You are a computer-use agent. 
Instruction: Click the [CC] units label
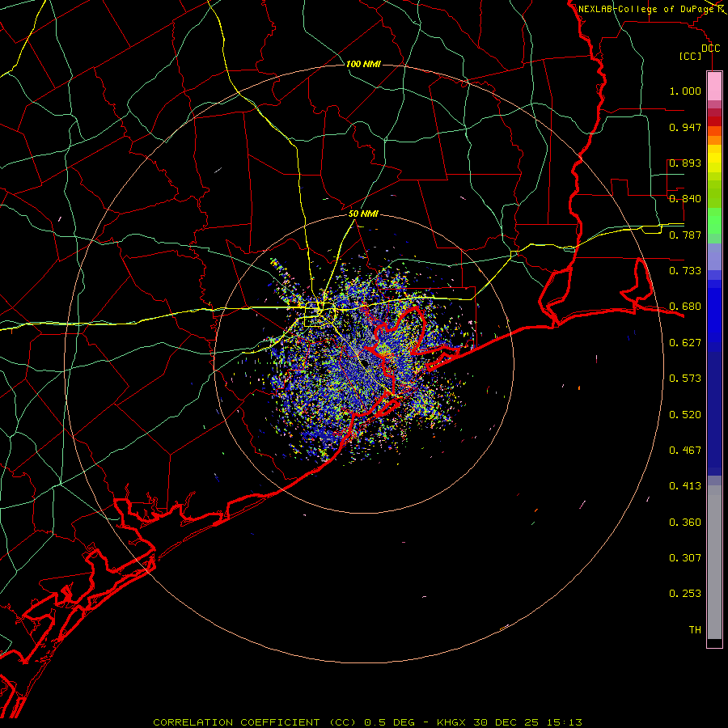691,56
